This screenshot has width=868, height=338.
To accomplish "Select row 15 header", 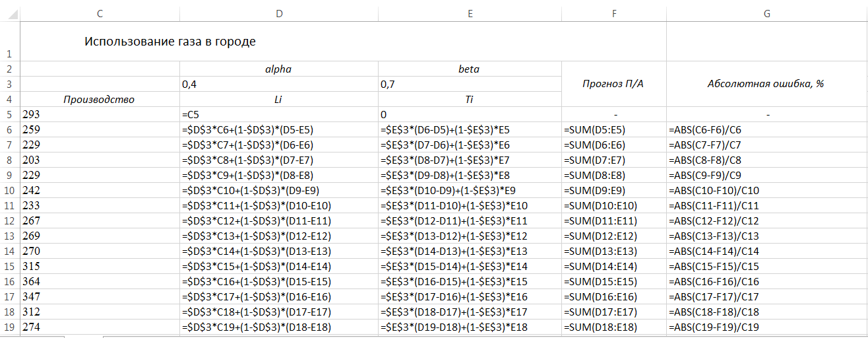I will click(10, 266).
